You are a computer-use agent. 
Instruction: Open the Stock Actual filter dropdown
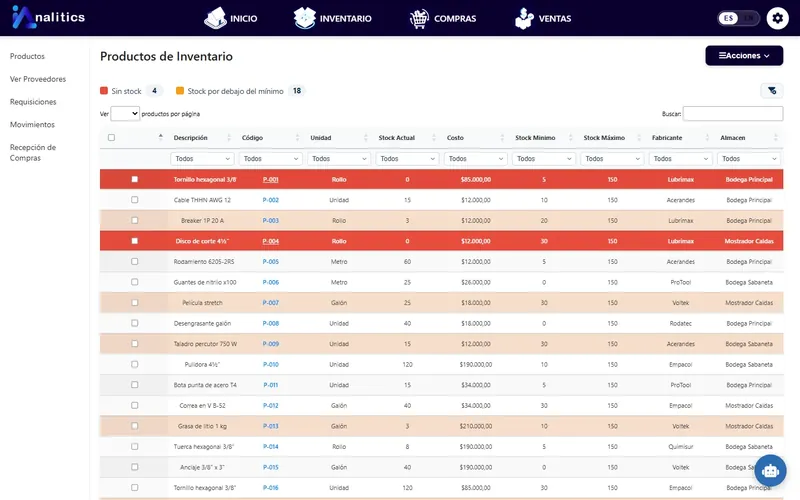click(407, 159)
